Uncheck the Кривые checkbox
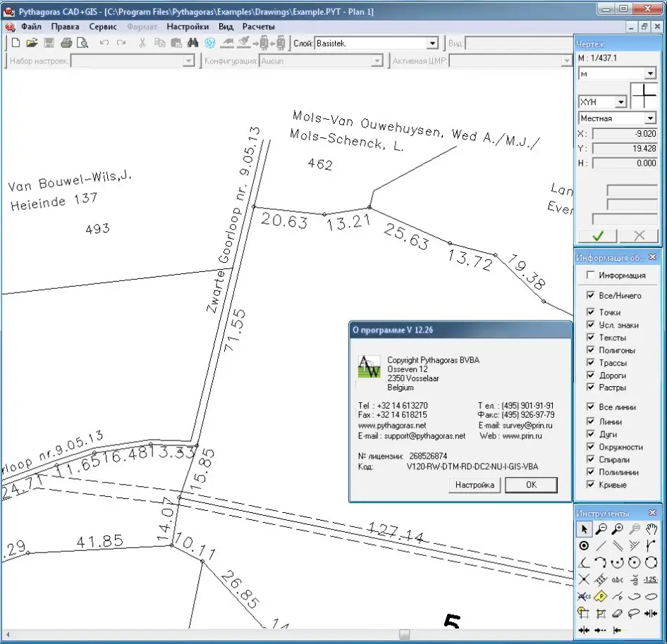Viewport: 667px width, 644px height. pyautogui.click(x=590, y=484)
